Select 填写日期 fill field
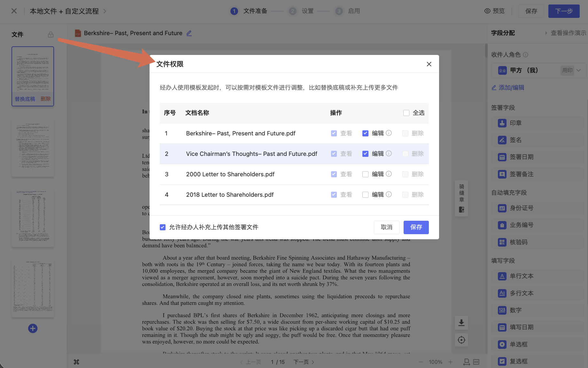Viewport: 588px width, 368px height. (538, 327)
